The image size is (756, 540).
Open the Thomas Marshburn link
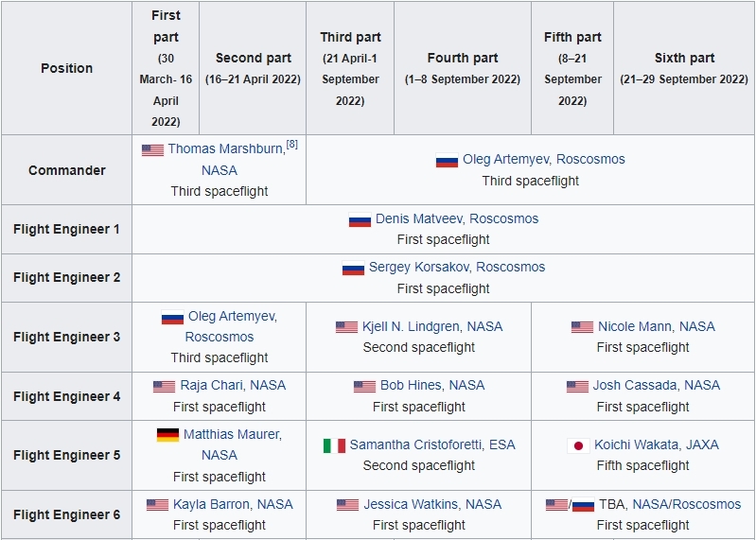(225, 149)
